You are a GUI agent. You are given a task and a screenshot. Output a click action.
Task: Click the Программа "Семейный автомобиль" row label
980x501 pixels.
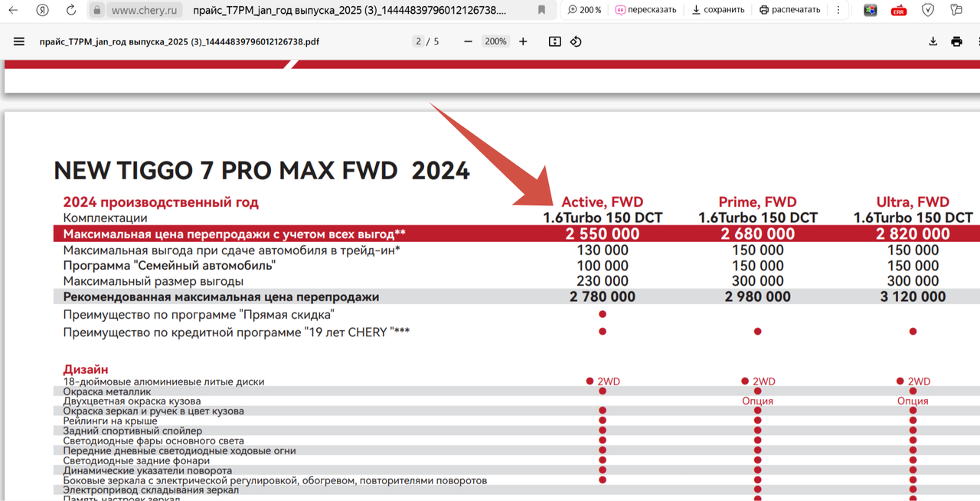point(169,265)
